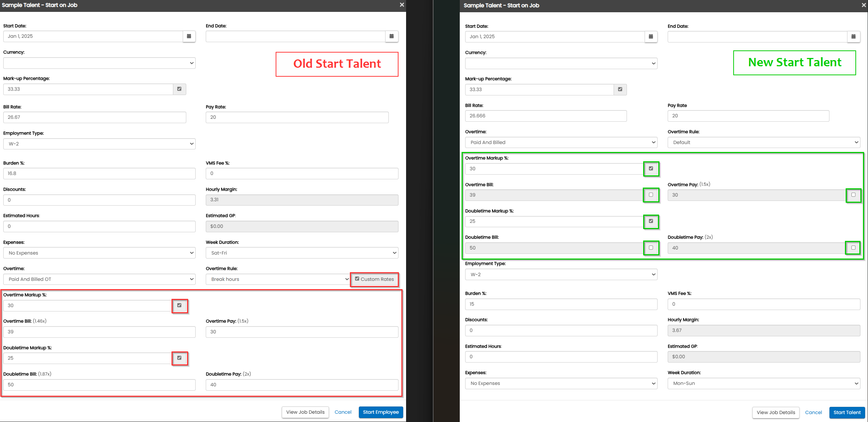Toggle Overtime Markup checkbox in new dialog

(651, 169)
